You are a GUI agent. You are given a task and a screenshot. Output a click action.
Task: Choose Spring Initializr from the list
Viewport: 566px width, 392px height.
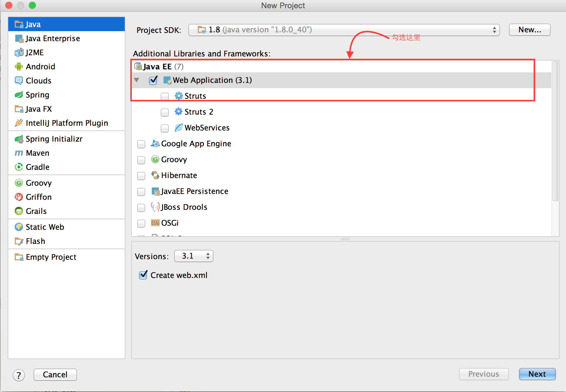[x=66, y=139]
